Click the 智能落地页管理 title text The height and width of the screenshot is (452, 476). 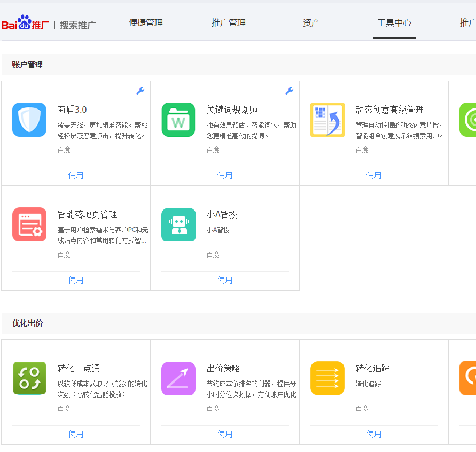[88, 214]
